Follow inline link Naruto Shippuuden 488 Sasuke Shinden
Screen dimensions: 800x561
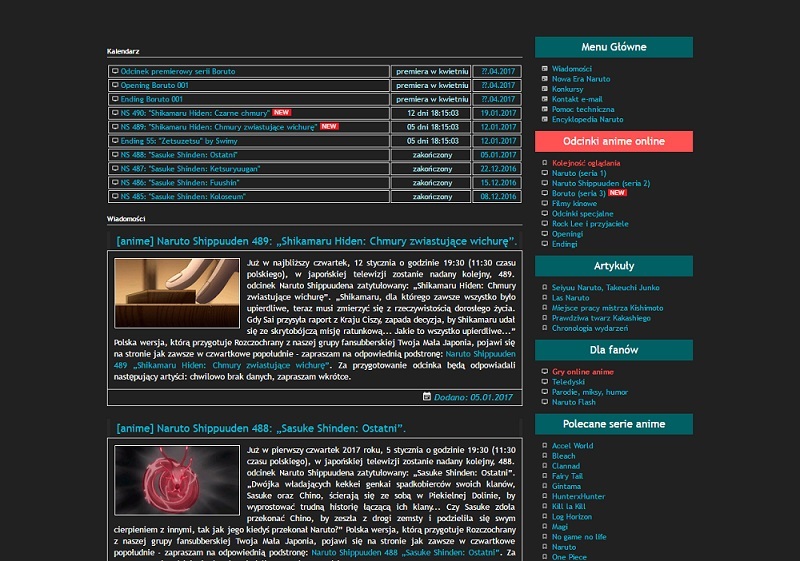pos(404,552)
